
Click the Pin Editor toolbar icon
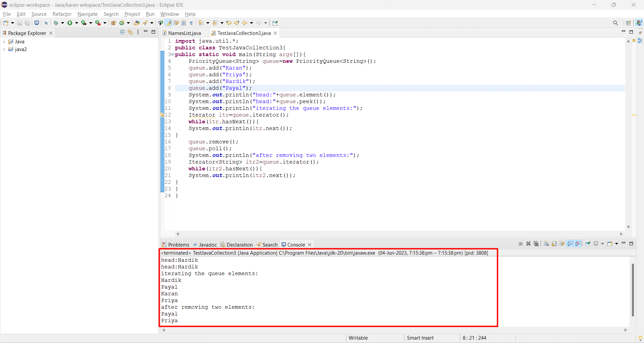point(275,23)
